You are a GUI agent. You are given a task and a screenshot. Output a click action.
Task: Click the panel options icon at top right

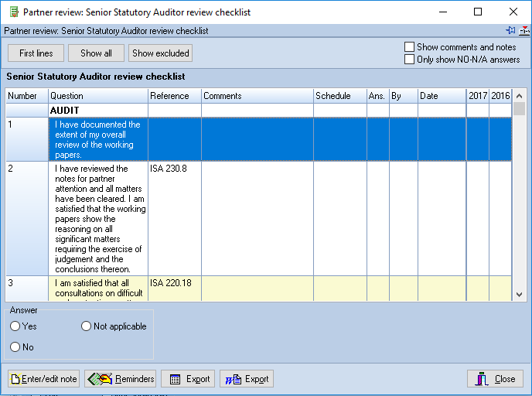coord(524,30)
